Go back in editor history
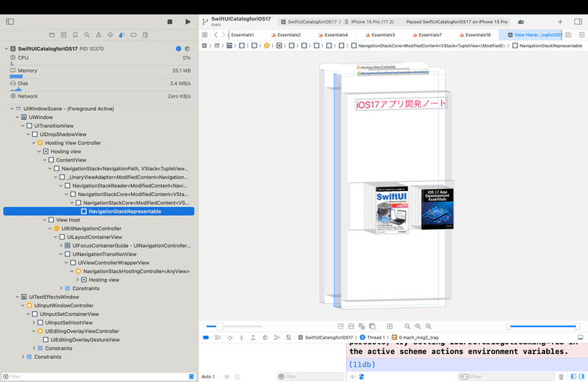588x382 pixels. point(215,35)
